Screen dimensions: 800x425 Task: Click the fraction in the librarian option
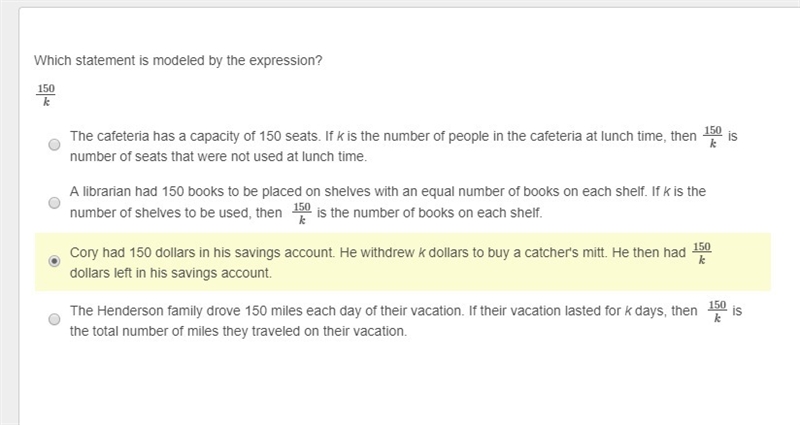click(x=302, y=213)
